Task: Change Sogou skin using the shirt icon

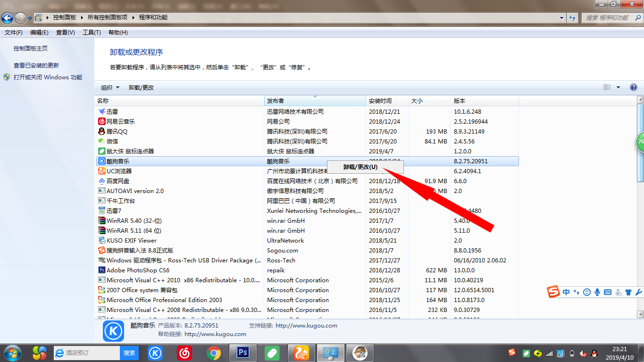Action: point(628,292)
